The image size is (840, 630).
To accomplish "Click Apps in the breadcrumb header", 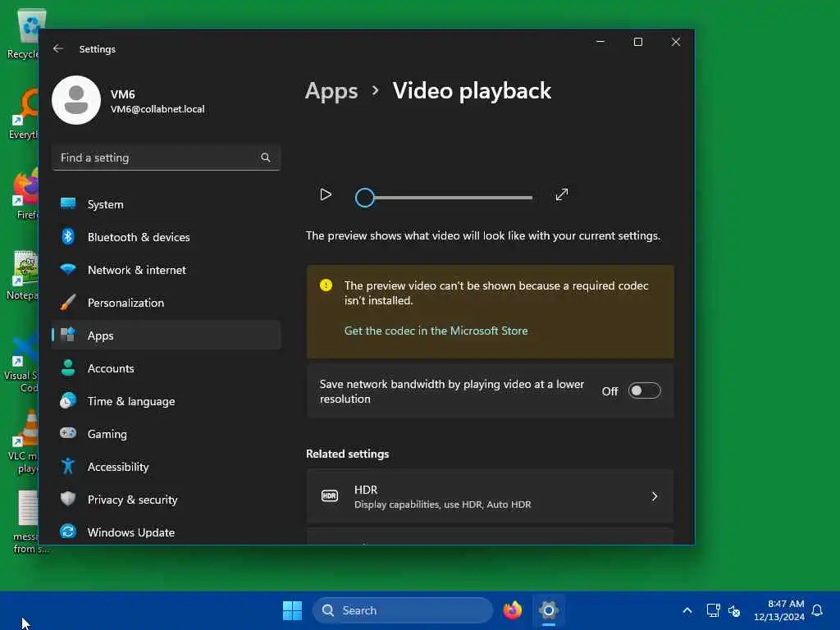I will 331,91.
